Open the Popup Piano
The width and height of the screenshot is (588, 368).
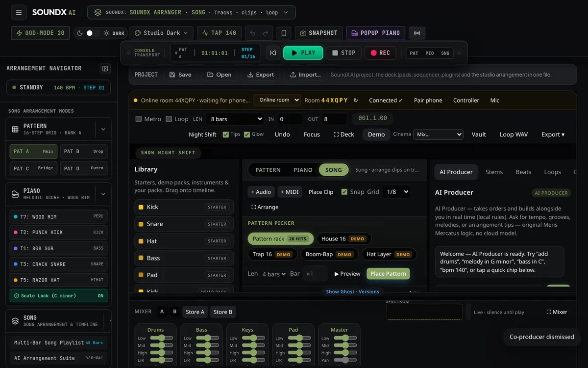point(376,33)
